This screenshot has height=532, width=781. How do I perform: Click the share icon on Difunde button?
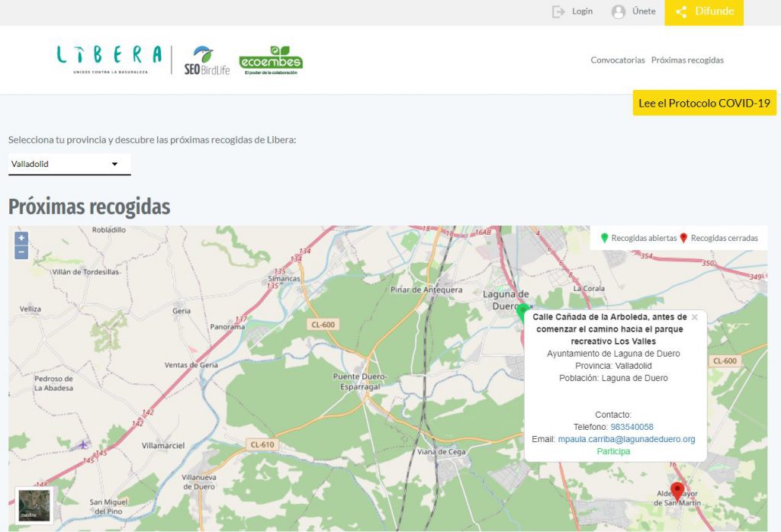[x=681, y=11]
